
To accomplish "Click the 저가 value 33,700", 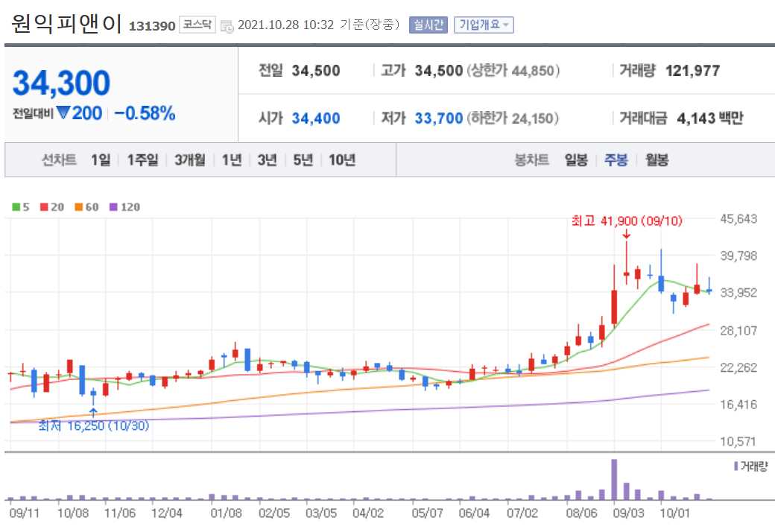I will 438,118.
